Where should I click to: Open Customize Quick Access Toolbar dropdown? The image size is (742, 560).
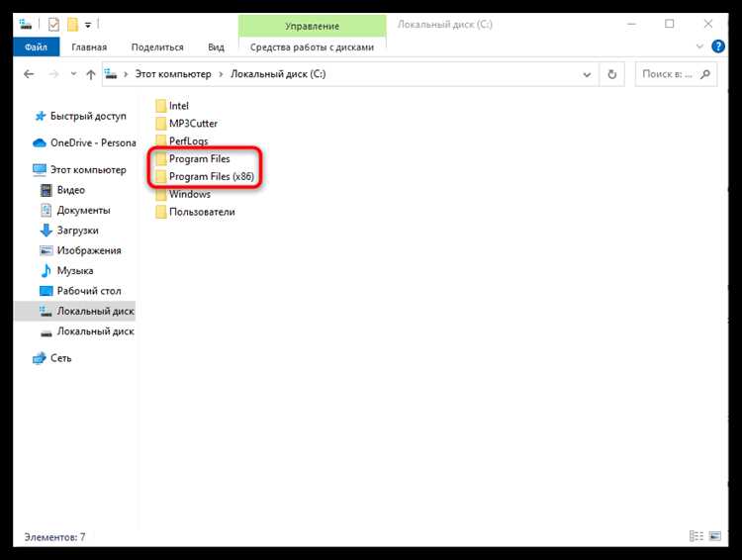(x=88, y=25)
